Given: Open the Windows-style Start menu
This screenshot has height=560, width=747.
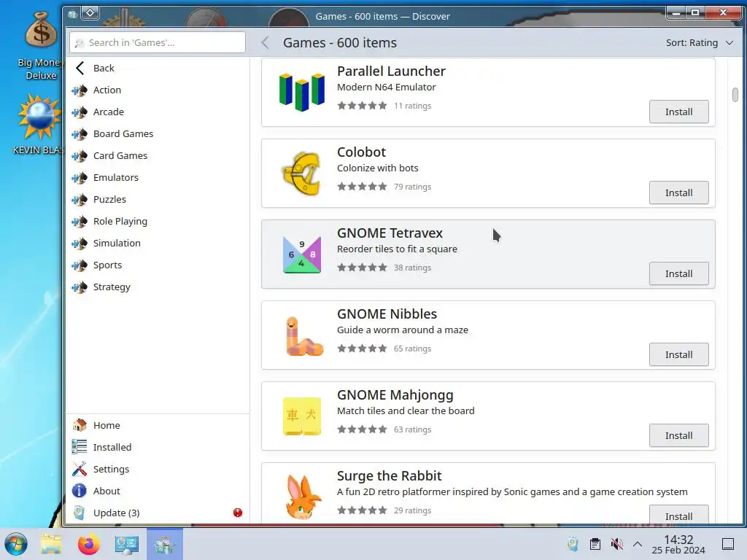Looking at the screenshot, I should point(16,544).
